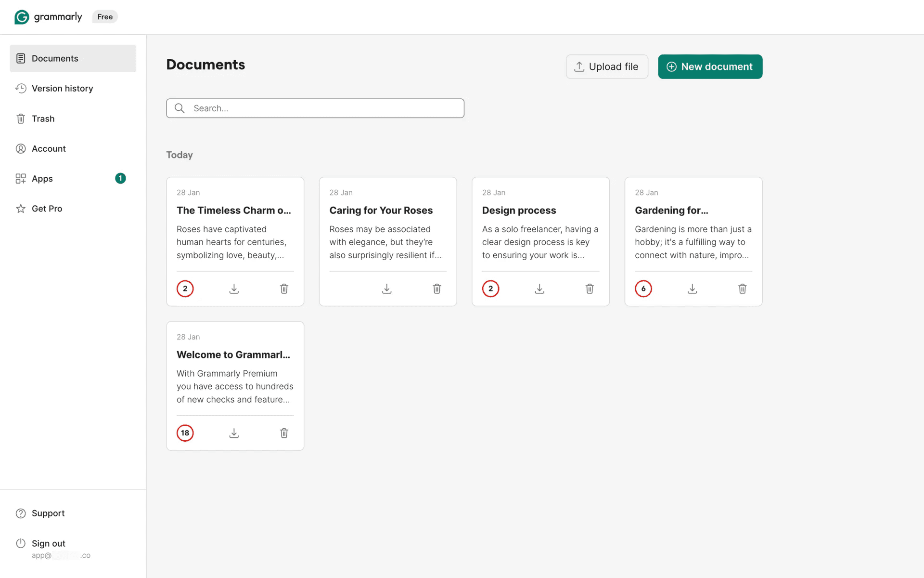924x578 pixels.
Task: Delete the Caring for Your Roses document
Action: click(x=436, y=289)
